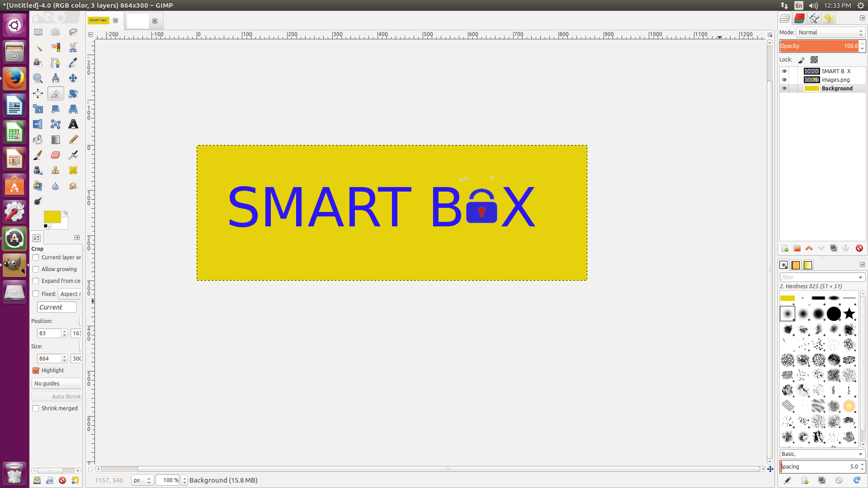Click the yellow foreground color swatch
Viewport: 868px width, 488px height.
pos(51,216)
